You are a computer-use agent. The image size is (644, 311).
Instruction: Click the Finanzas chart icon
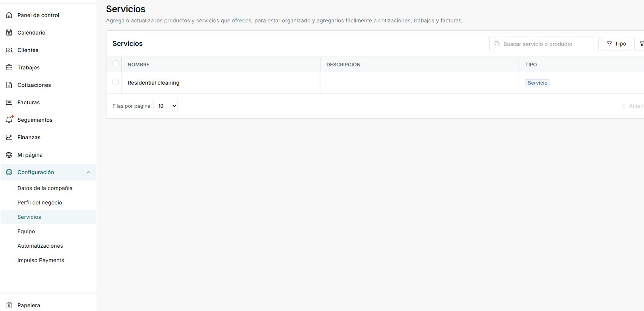pos(9,137)
